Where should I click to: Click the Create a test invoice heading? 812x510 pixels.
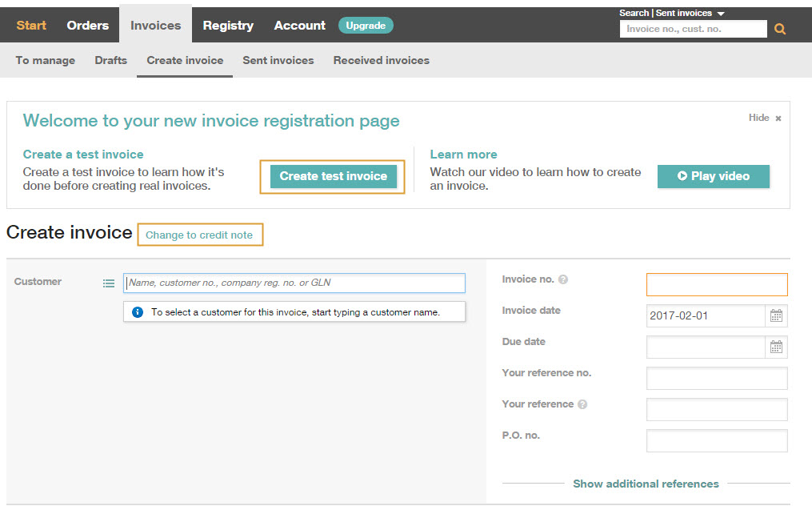tap(83, 155)
